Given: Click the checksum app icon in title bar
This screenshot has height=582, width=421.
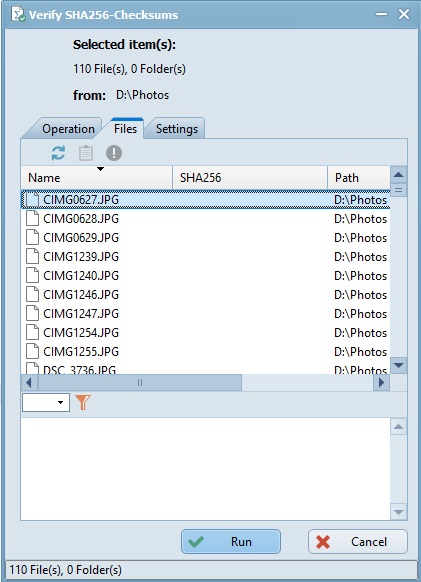Looking at the screenshot, I should [x=18, y=15].
